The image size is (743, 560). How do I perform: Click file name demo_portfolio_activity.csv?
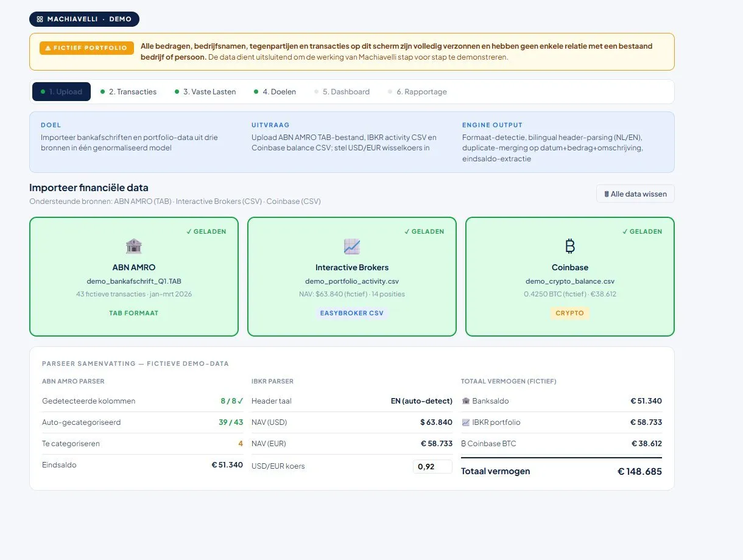tap(352, 281)
